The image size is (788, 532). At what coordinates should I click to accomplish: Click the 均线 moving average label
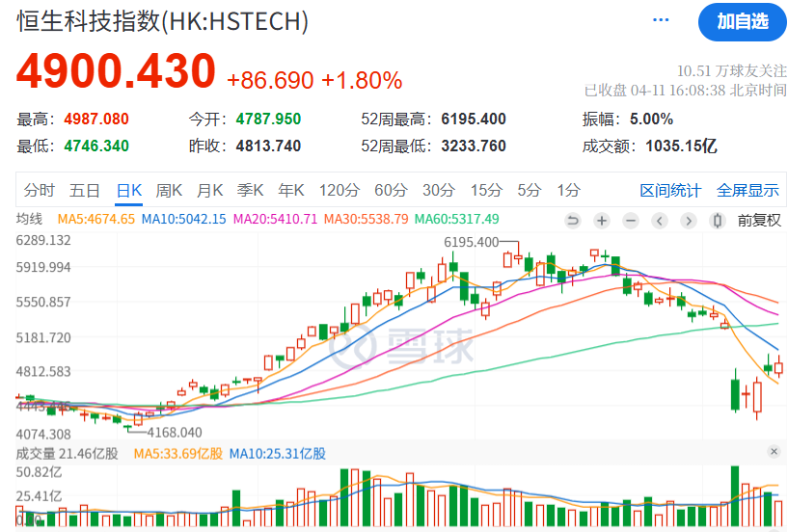point(29,219)
